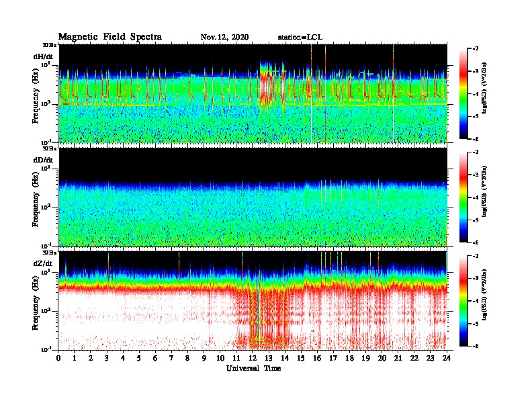Image resolution: width=532 pixels, height=411 pixels.
Task: Click the hour 19 tick label on the time axis
Action: coord(365,359)
